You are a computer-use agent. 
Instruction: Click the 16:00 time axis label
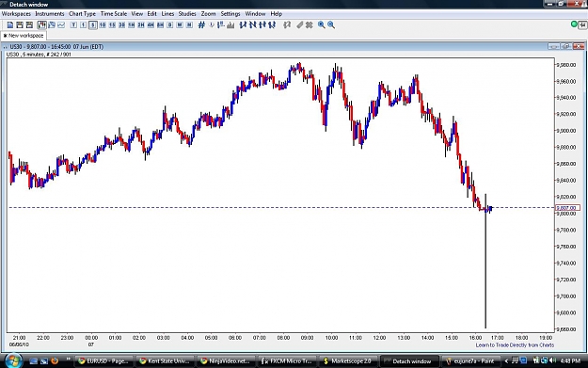[475, 338]
